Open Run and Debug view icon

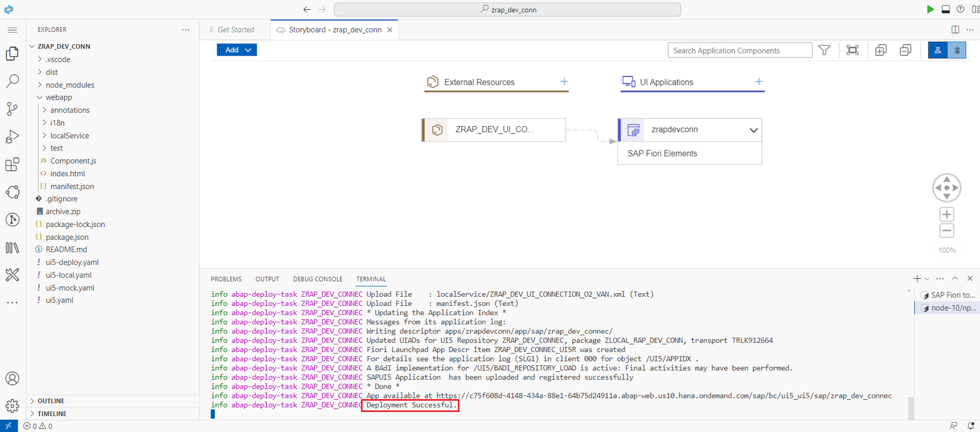click(12, 136)
